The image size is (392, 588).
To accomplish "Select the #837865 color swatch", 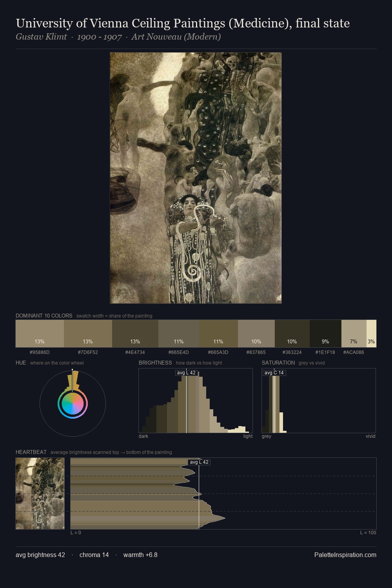I will coord(256,334).
